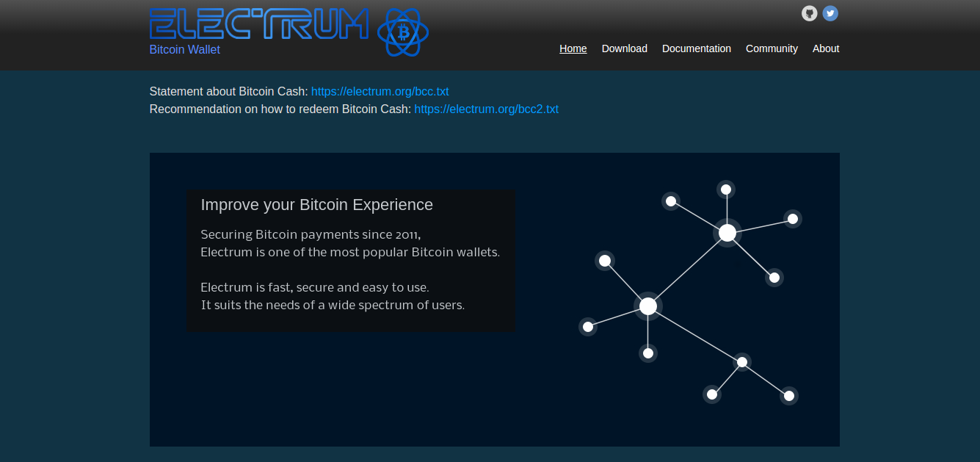The height and width of the screenshot is (462, 980).
Task: Go to the Home menu item
Action: click(x=573, y=48)
